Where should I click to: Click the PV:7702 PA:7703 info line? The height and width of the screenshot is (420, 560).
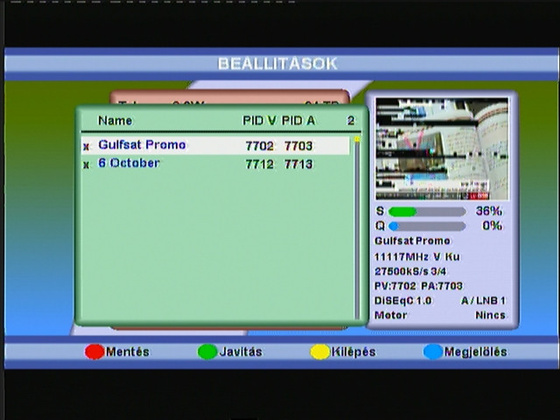pyautogui.click(x=418, y=286)
